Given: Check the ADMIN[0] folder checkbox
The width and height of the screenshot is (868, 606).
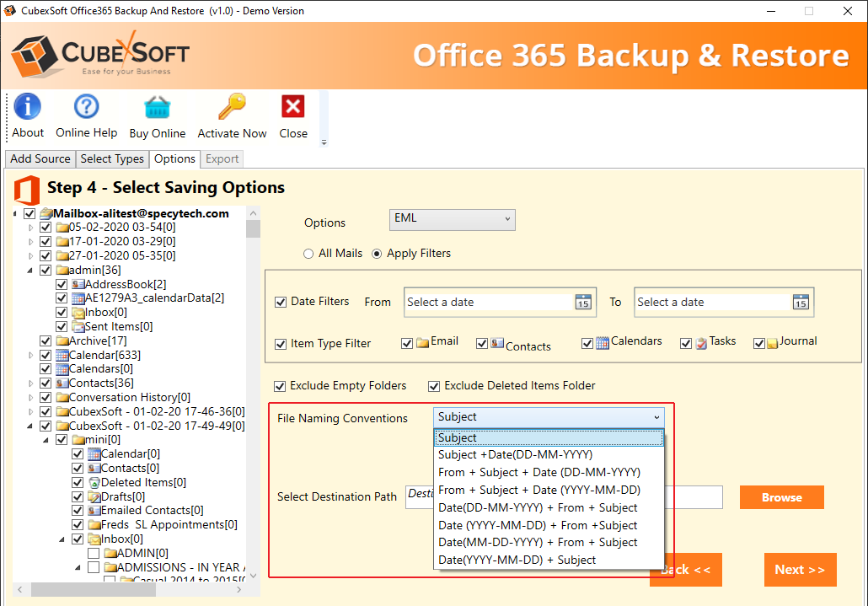Looking at the screenshot, I should 94,554.
